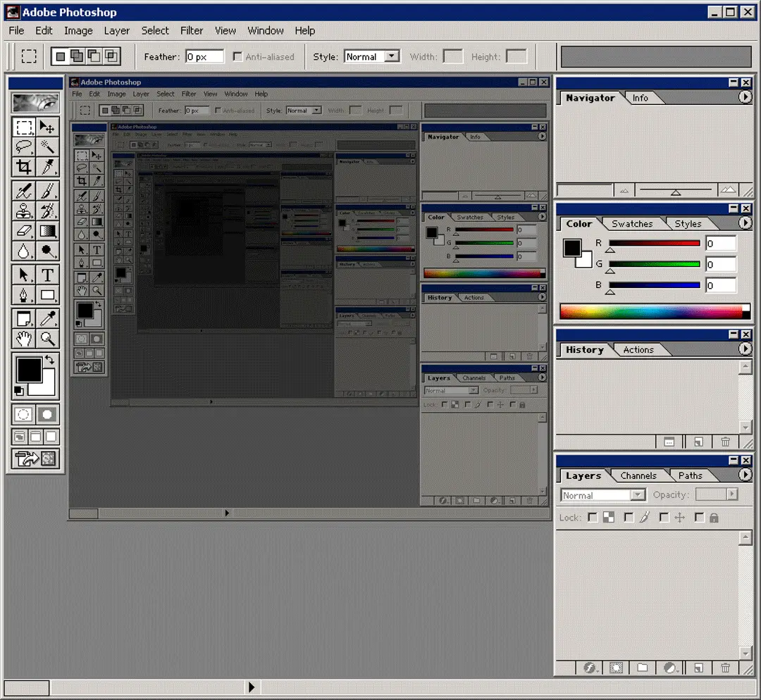Viewport: 761px width, 700px height.
Task: Select the Hand tool
Action: (x=24, y=339)
